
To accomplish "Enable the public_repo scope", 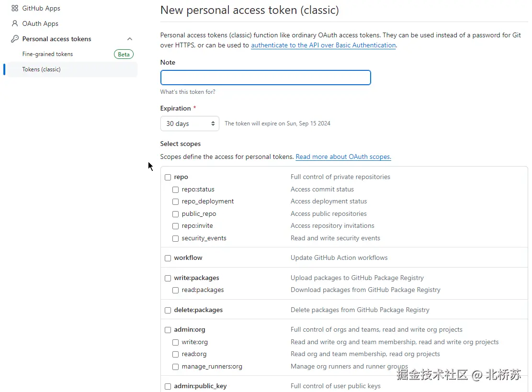I will click(176, 214).
